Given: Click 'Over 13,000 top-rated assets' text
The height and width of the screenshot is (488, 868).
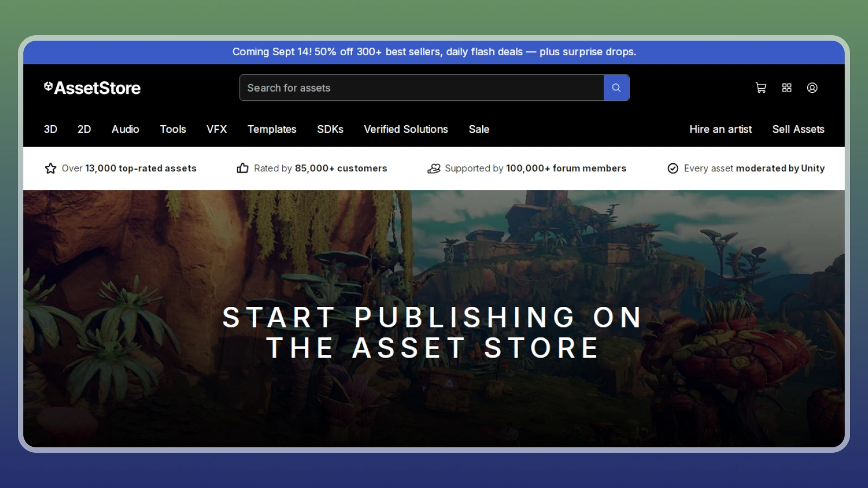Looking at the screenshot, I should click(x=129, y=168).
